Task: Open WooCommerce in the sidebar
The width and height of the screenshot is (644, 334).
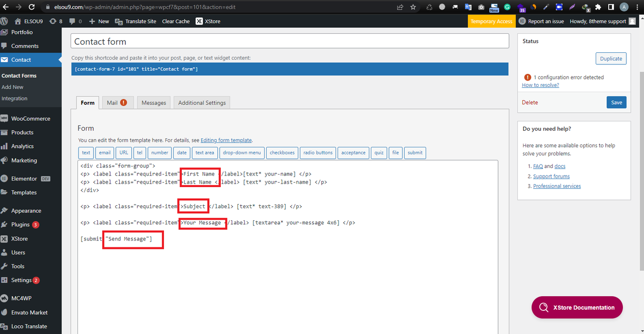Action: (x=31, y=119)
